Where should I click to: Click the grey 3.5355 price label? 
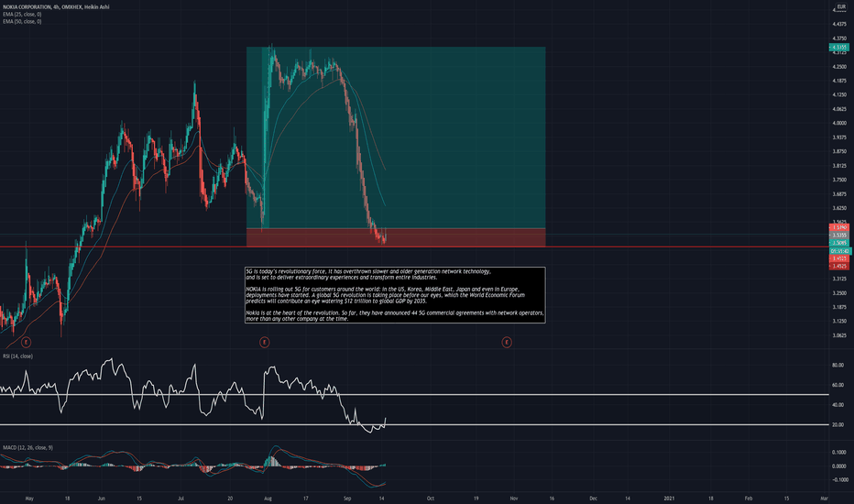pyautogui.click(x=839, y=235)
